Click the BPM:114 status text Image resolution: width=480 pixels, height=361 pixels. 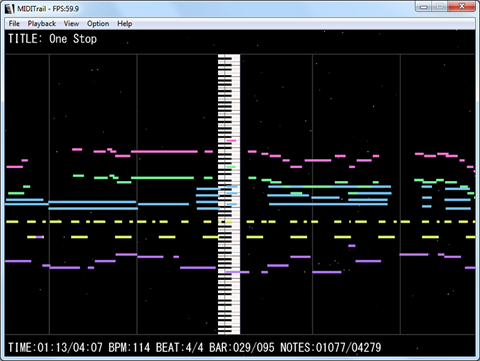click(x=129, y=348)
